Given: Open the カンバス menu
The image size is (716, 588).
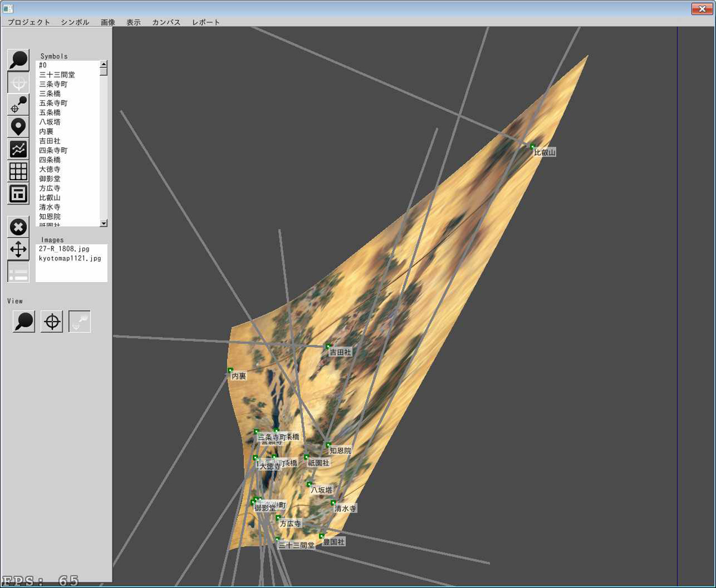Looking at the screenshot, I should pyautogui.click(x=166, y=22).
